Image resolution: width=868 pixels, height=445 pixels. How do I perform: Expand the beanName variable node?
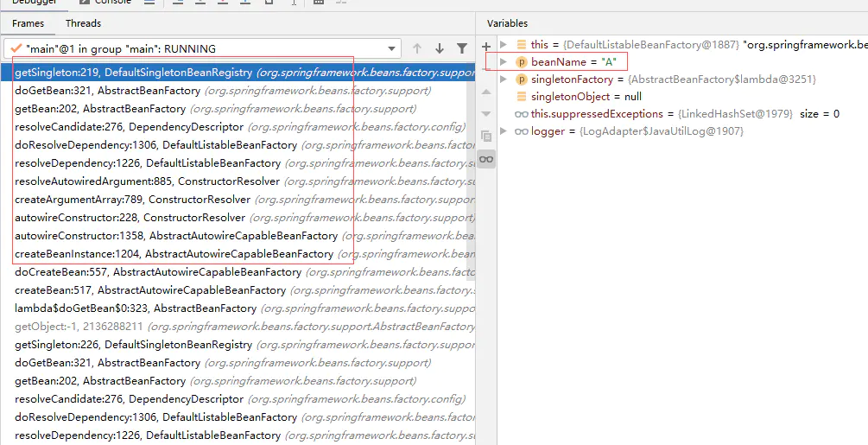pyautogui.click(x=504, y=61)
